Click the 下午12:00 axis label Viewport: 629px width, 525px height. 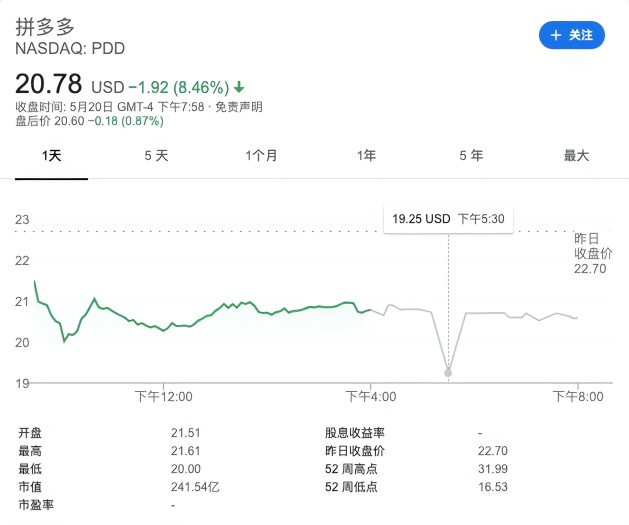click(163, 397)
